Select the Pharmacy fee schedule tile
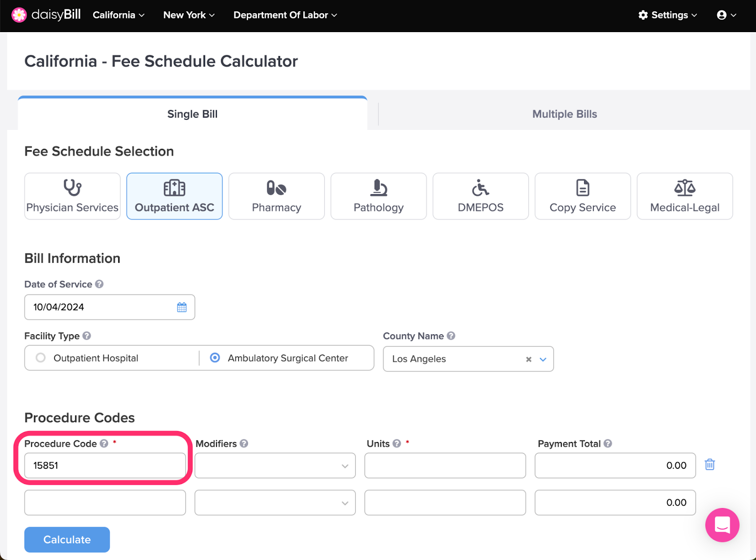This screenshot has height=560, width=756. 276,196
